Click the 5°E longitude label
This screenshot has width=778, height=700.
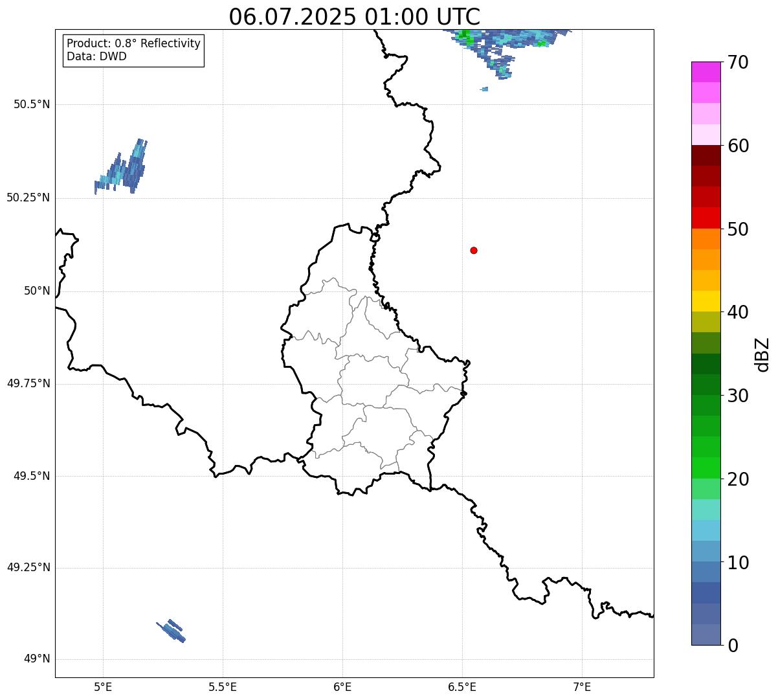point(103,686)
